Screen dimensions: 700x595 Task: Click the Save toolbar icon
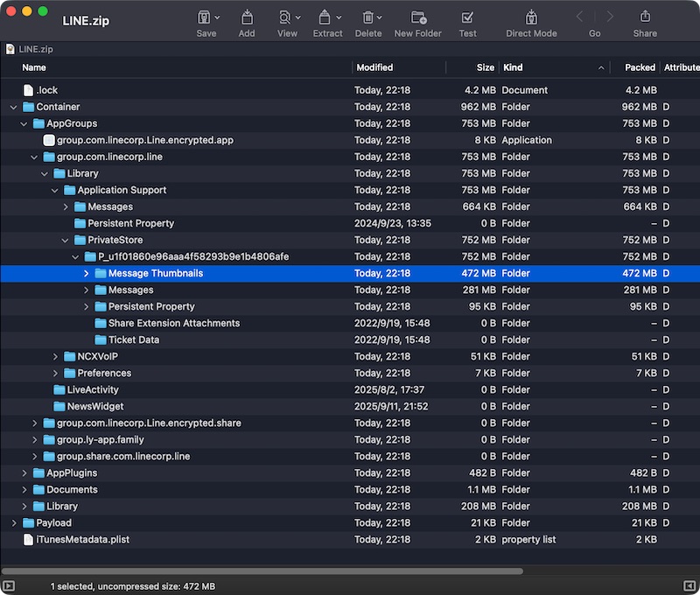coord(204,17)
